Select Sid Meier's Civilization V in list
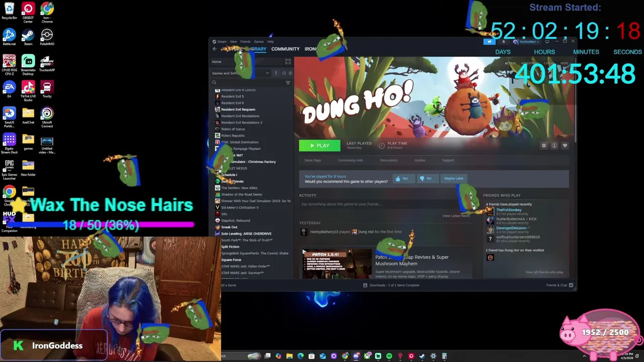Image resolution: width=644 pixels, height=362 pixels. click(x=239, y=207)
